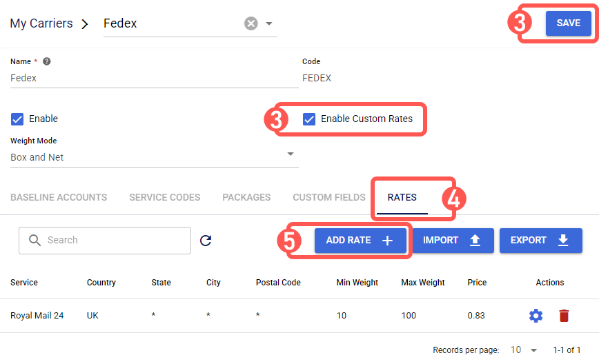
Task: Click the Min Weight value 10
Action: [341, 316]
